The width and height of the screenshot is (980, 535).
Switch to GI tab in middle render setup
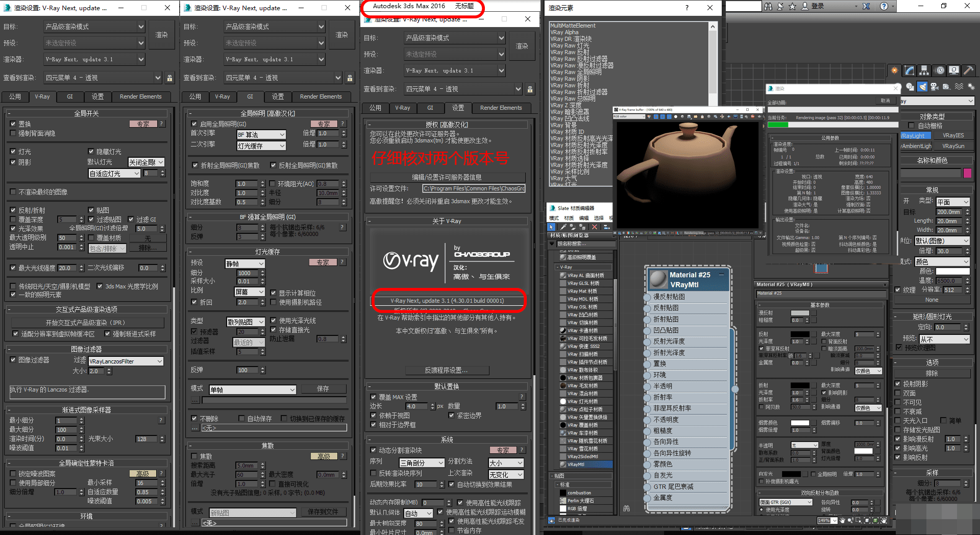(x=250, y=96)
